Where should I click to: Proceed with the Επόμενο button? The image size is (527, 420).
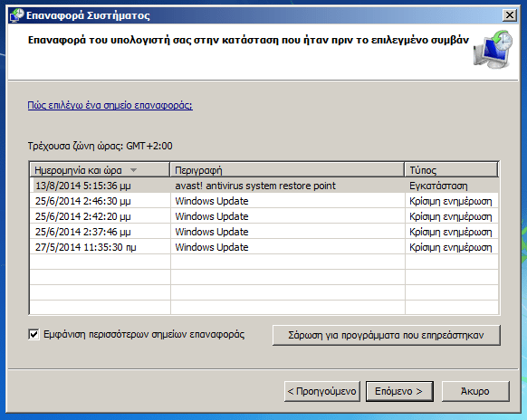[399, 391]
